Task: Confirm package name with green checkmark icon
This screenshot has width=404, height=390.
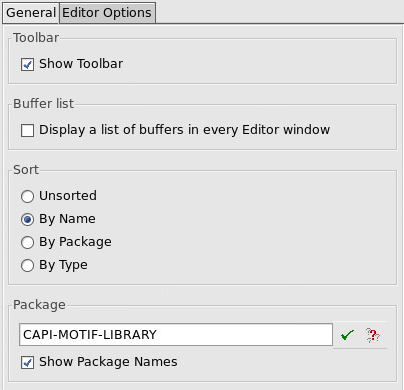Action: pos(347,335)
